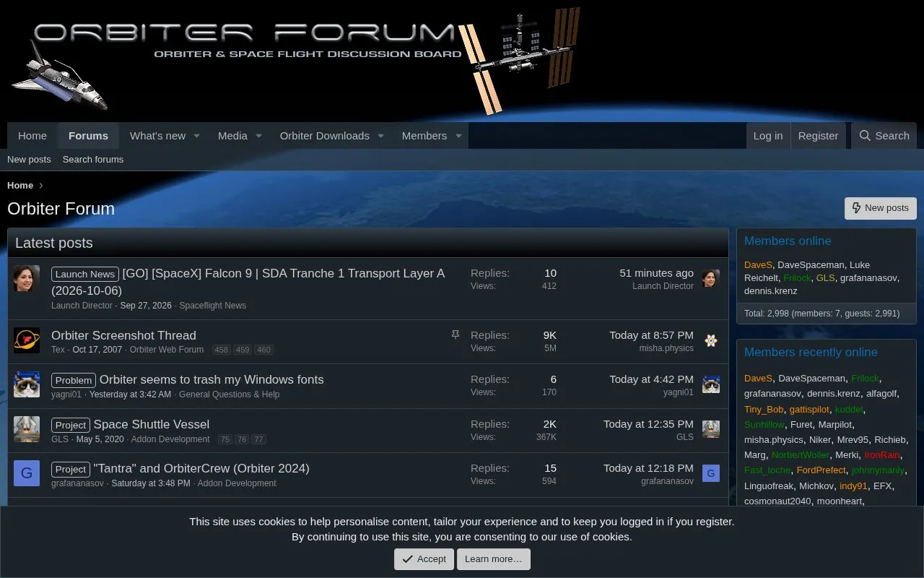Open GLS small last poster avatar
This screenshot has height=578, width=924.
711,429
